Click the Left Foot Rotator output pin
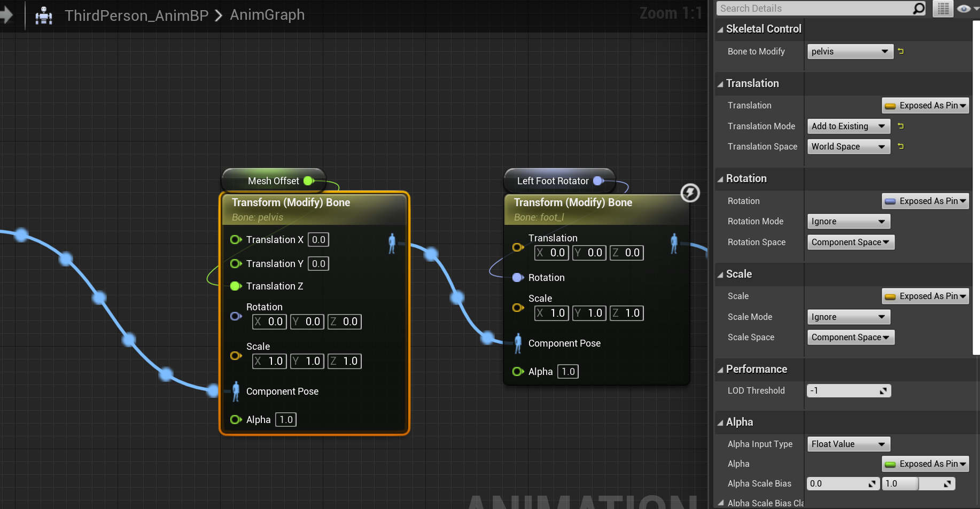Image resolution: width=980 pixels, height=509 pixels. tap(598, 181)
